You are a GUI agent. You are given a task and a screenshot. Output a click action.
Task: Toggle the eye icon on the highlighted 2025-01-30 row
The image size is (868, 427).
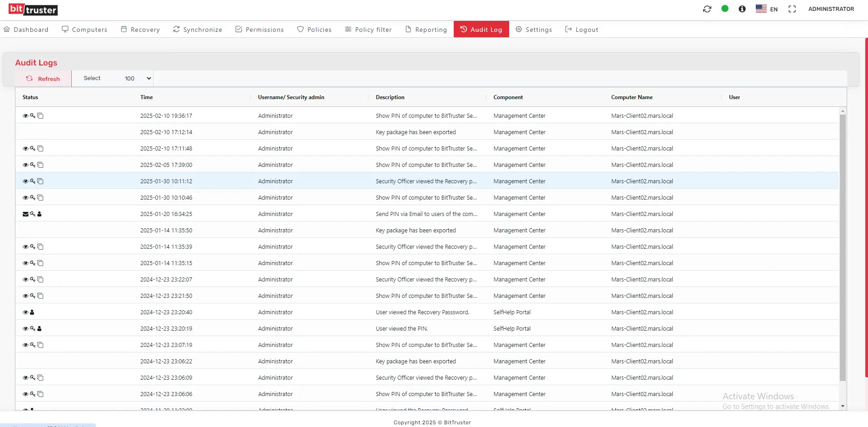[x=25, y=181]
